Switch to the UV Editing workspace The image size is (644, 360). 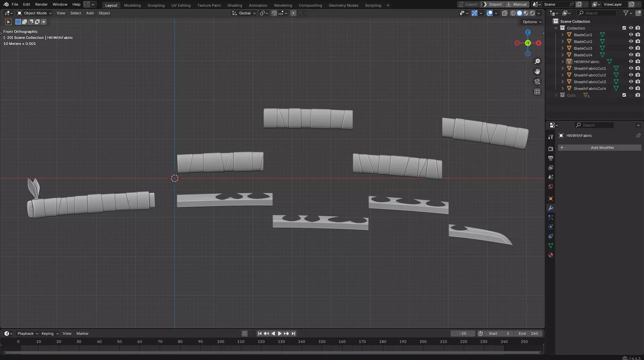click(181, 5)
